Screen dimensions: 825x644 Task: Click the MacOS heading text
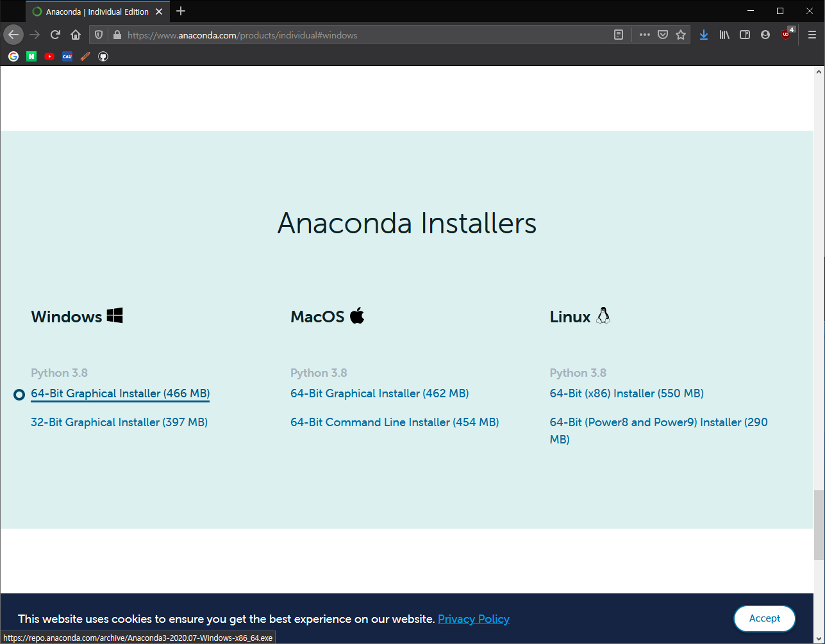click(x=317, y=317)
